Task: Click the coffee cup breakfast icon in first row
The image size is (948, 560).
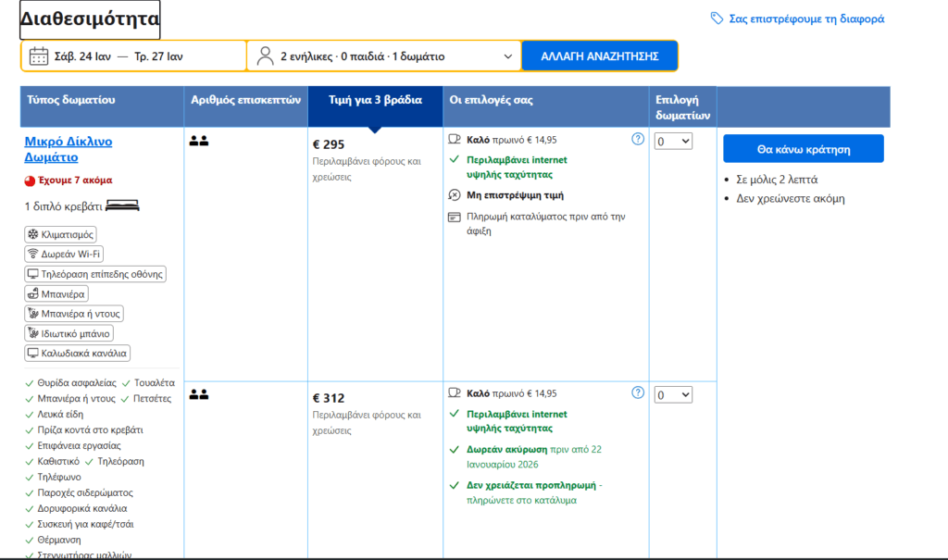Action: point(454,140)
